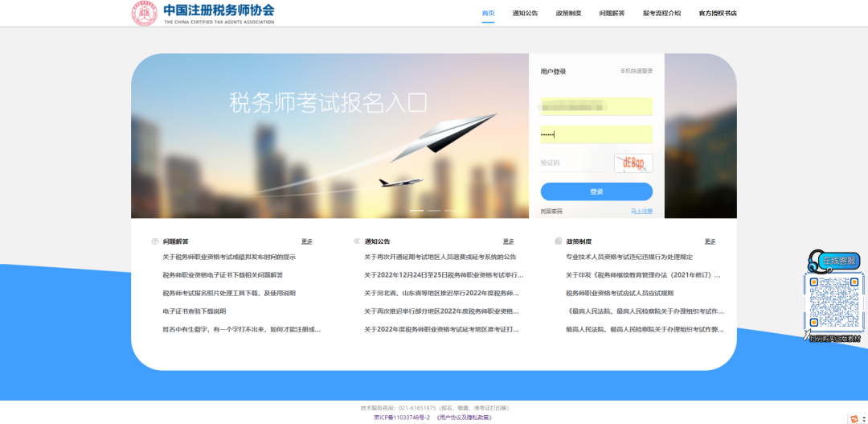Open the 京ICP备11033748号-2 link
This screenshot has width=868, height=424.
click(x=402, y=418)
